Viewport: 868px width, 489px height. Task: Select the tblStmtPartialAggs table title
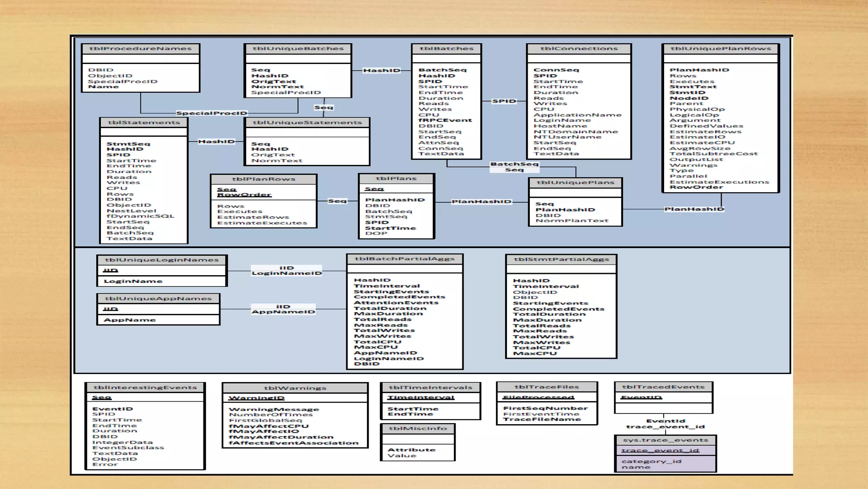pyautogui.click(x=561, y=259)
